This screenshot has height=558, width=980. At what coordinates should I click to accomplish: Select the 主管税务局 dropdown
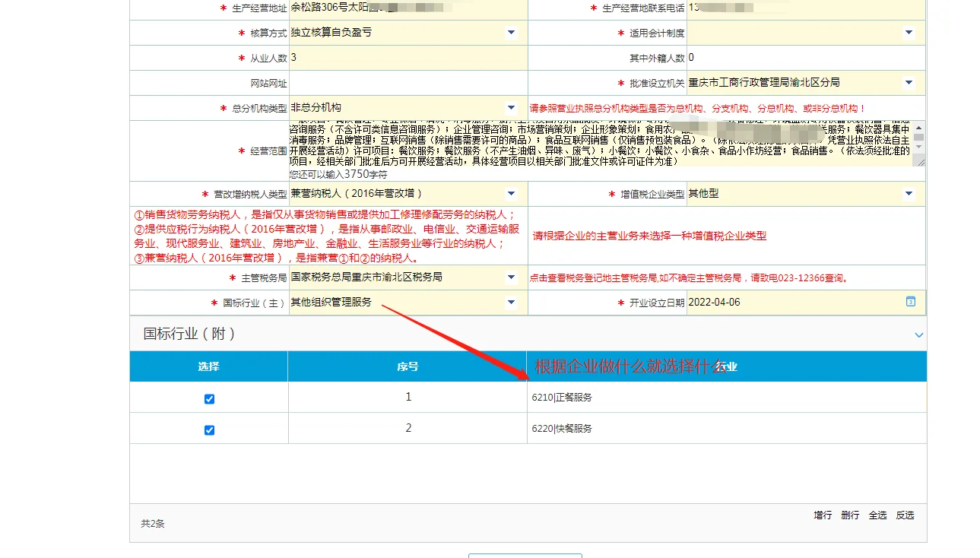[x=511, y=277]
